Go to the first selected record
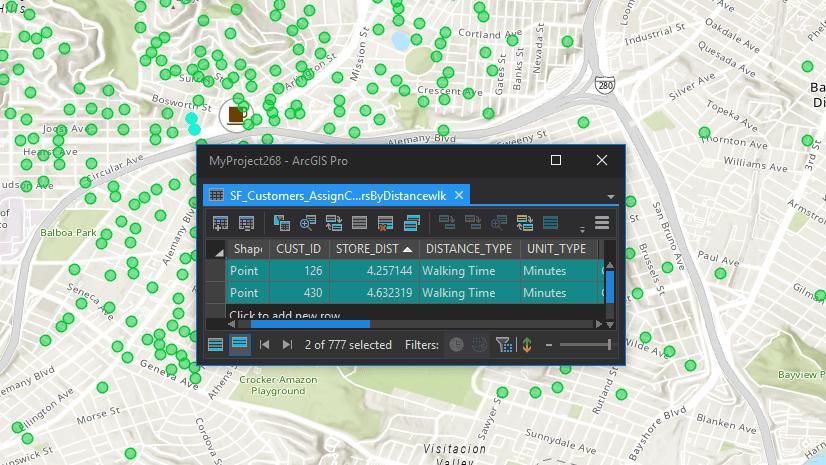Viewport: 826px width, 465px height. 265,345
